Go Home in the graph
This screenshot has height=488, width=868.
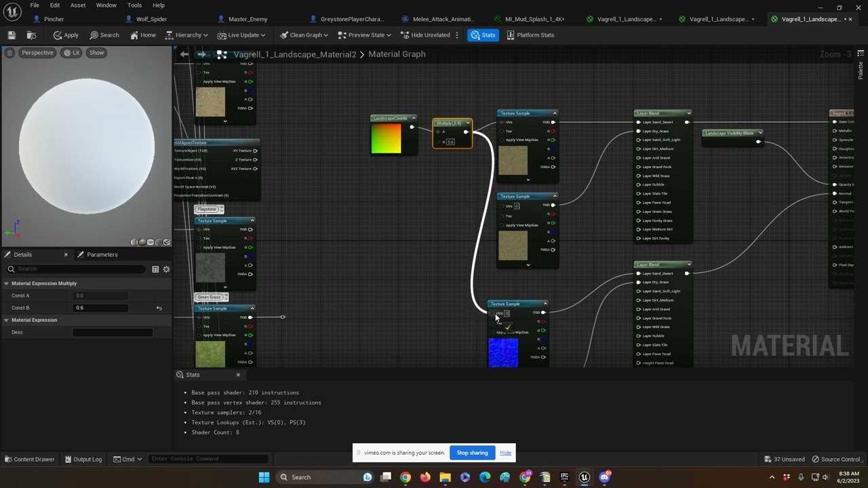tap(142, 35)
